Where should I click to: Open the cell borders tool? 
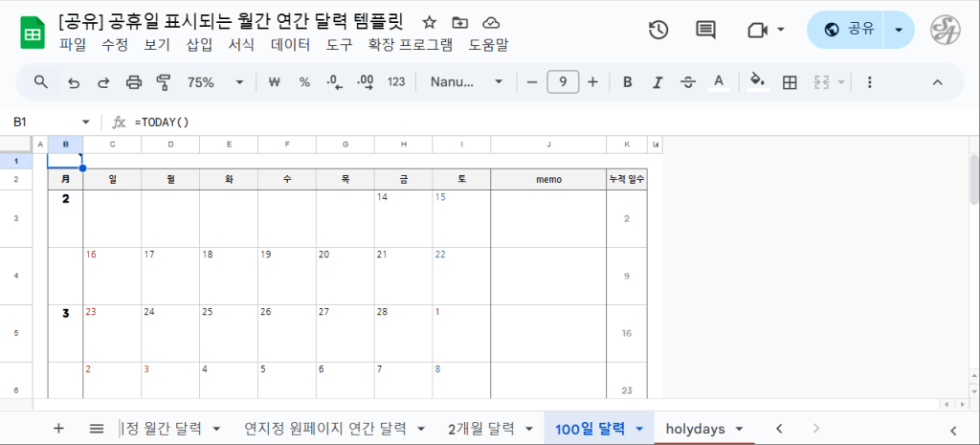point(790,82)
